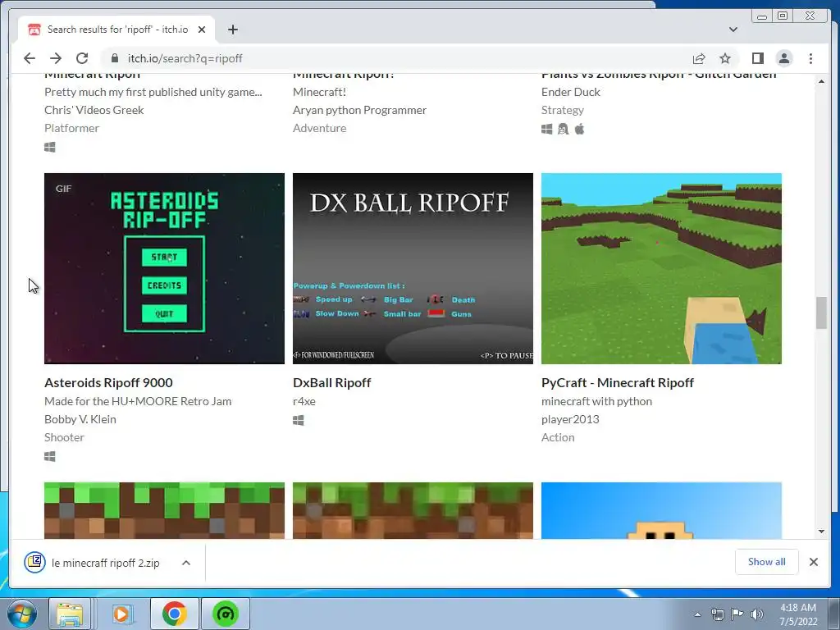Visit author Ender Duck
The image size is (840, 630).
click(x=571, y=92)
